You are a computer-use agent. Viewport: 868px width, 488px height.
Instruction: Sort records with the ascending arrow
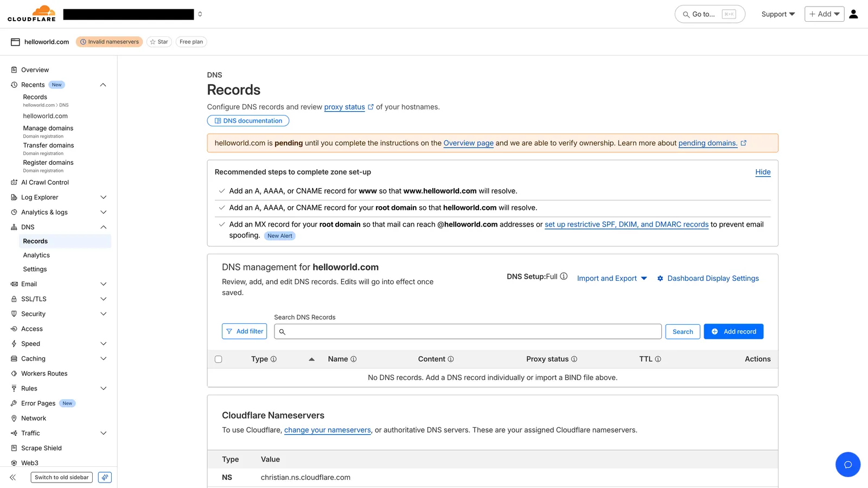click(x=311, y=359)
